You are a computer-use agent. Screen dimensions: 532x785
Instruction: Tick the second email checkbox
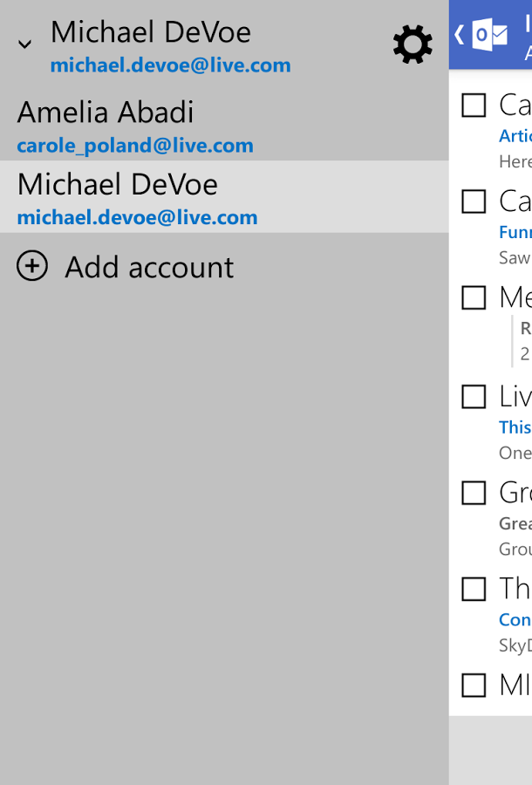(x=474, y=201)
